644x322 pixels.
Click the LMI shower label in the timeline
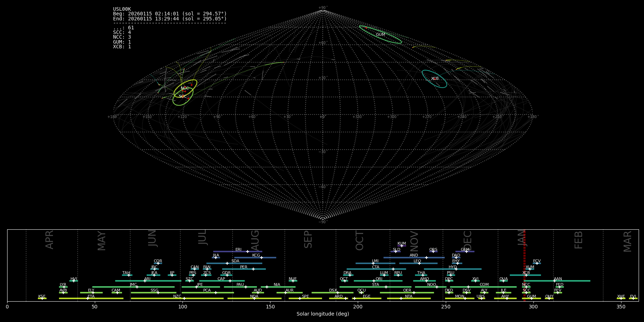click(375, 261)
